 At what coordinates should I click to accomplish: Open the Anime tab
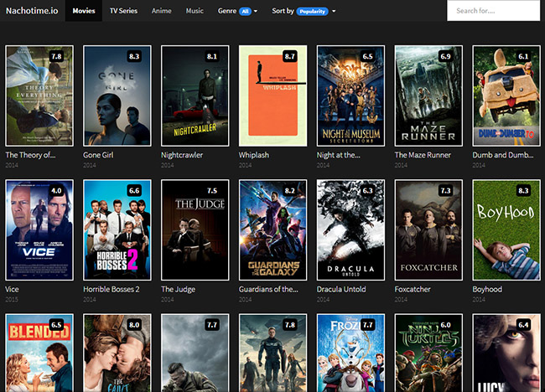161,11
